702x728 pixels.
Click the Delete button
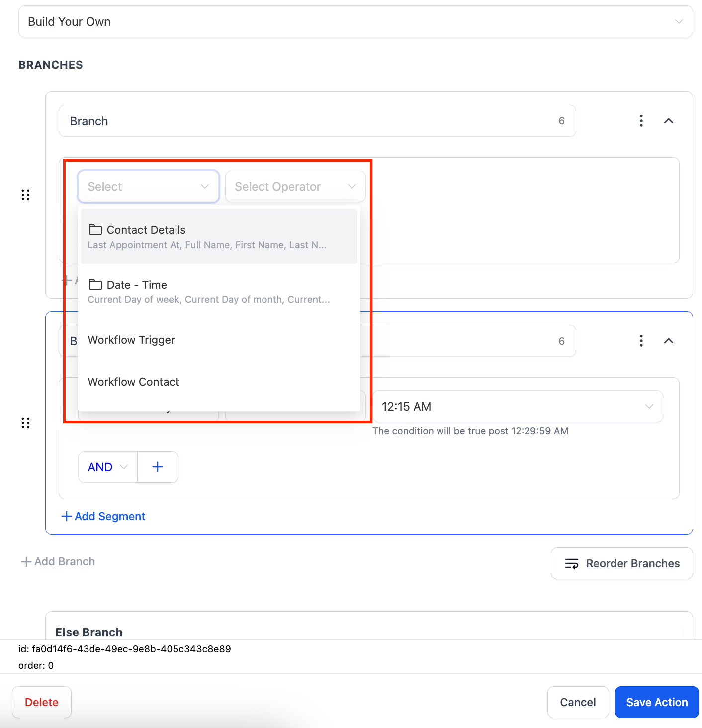pos(42,702)
